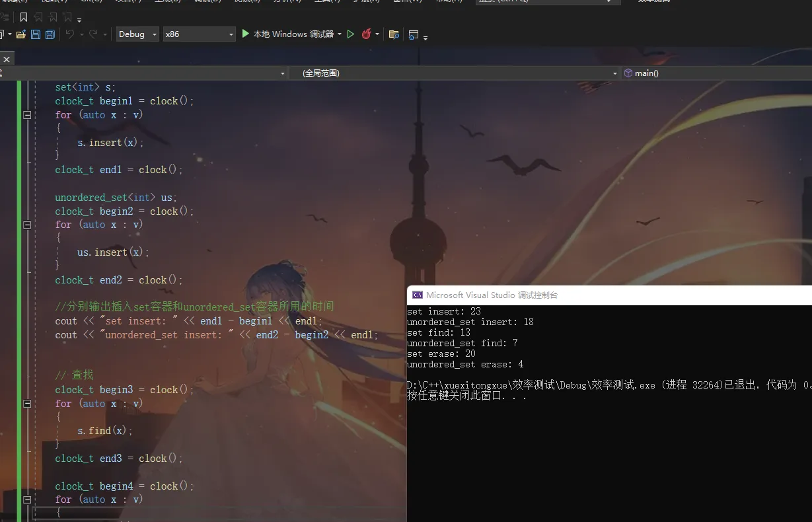Click the cout "unordered_set insert: " line
The width and height of the screenshot is (812, 522).
tap(217, 335)
